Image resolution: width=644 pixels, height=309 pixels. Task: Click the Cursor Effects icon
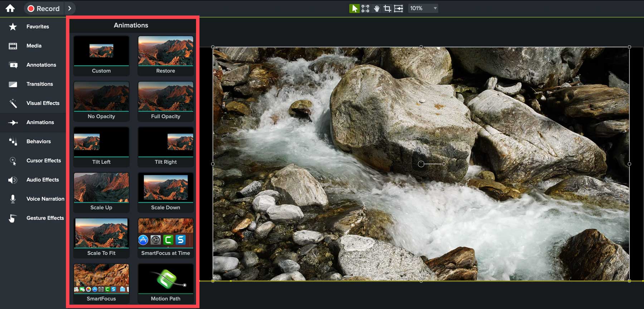[x=13, y=161]
